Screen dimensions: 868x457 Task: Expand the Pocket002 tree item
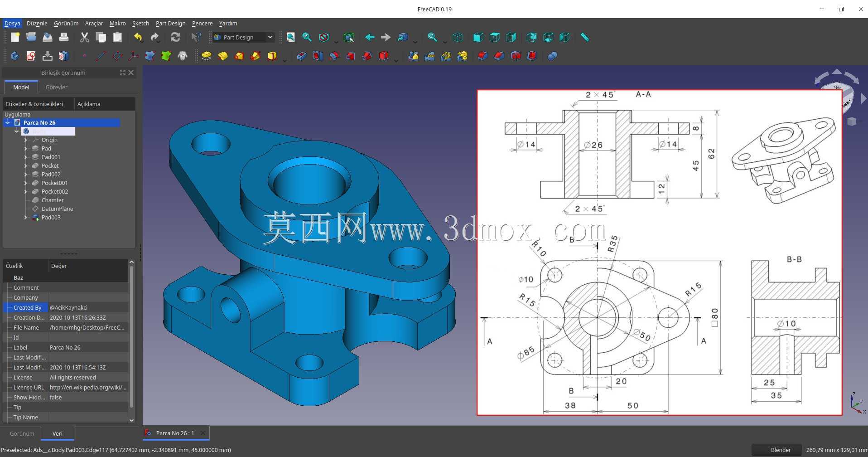(26, 192)
